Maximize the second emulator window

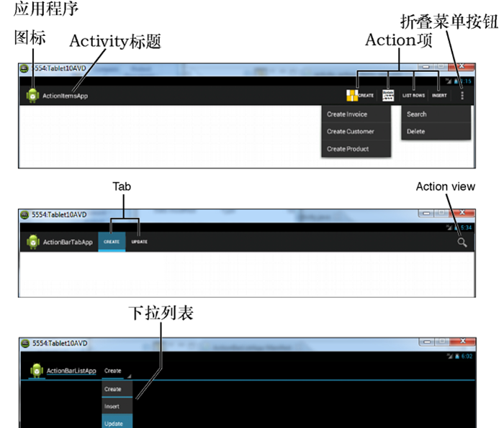click(x=441, y=212)
